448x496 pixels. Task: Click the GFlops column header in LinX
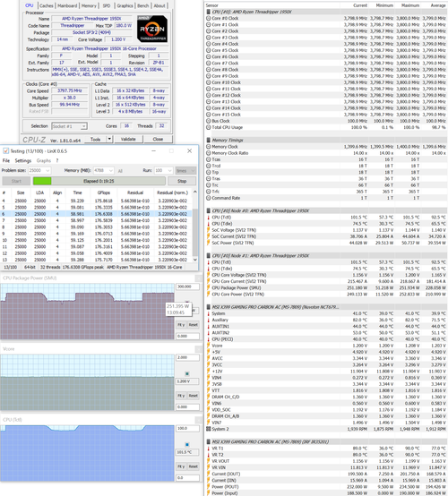[104, 192]
